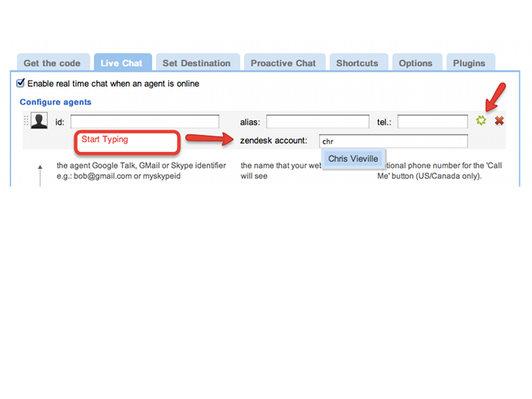This screenshot has width=532, height=399.
Task: Go to the Set Destination tab
Action: (x=196, y=63)
